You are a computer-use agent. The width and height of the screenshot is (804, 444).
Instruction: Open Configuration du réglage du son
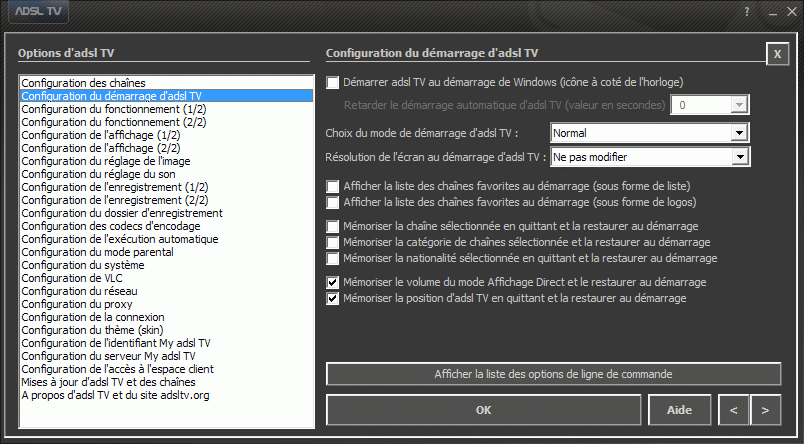[x=167, y=174]
